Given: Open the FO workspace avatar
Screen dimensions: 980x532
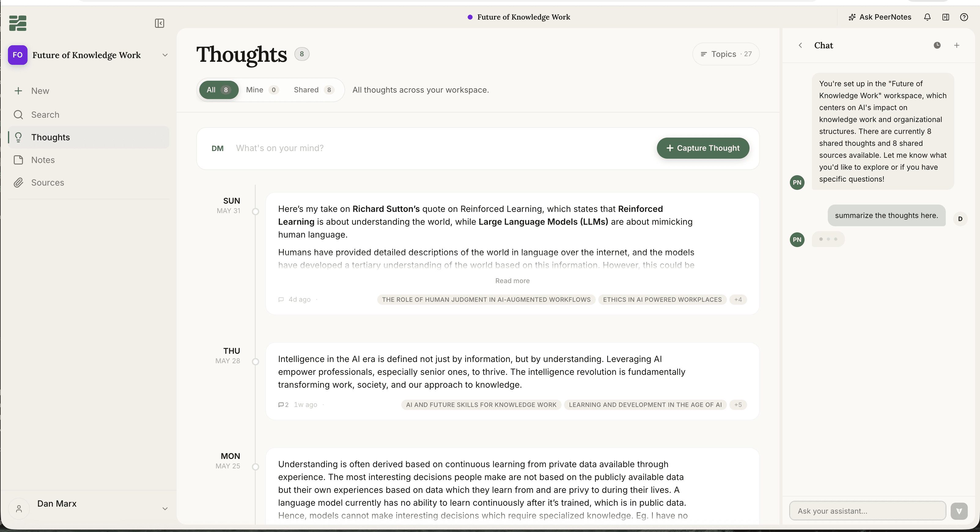Looking at the screenshot, I should (x=17, y=55).
